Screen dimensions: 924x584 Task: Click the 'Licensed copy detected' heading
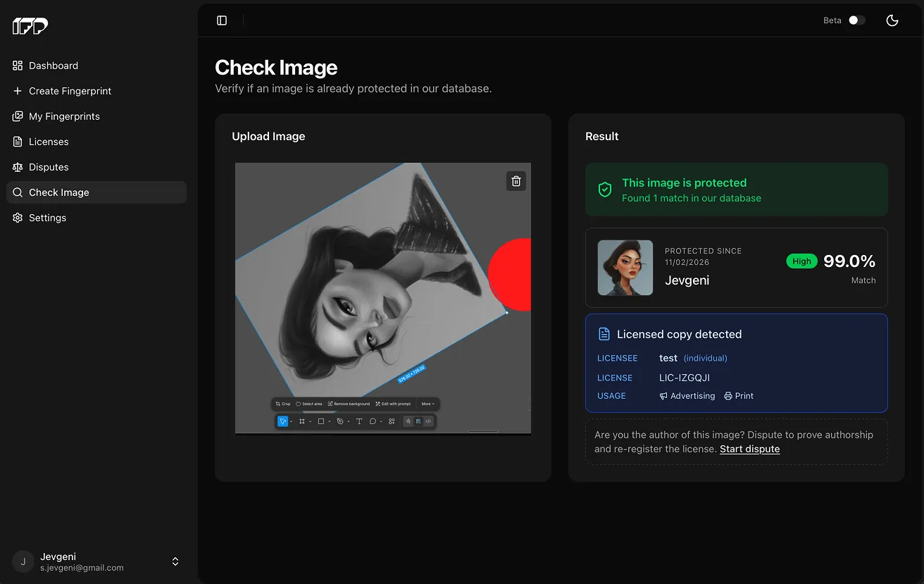(x=679, y=334)
